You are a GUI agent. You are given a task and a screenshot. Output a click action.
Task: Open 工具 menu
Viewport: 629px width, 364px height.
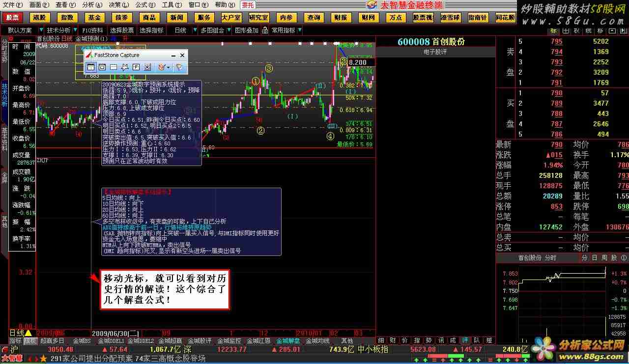tap(172, 4)
